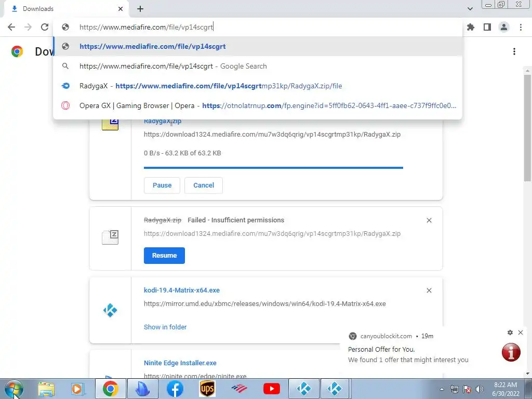Click the Chrome logo on Downloads page
The height and width of the screenshot is (399, 532).
point(17,51)
